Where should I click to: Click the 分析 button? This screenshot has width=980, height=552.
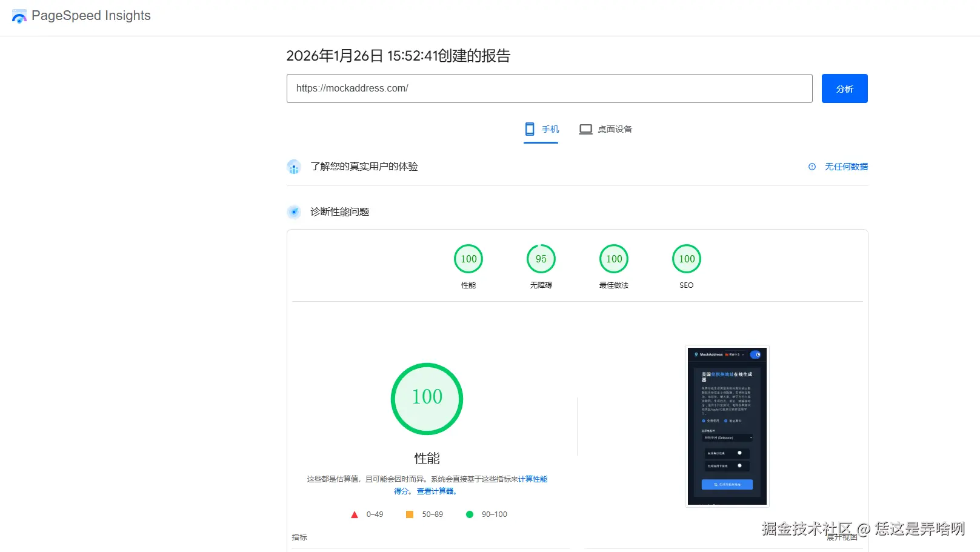pos(844,88)
